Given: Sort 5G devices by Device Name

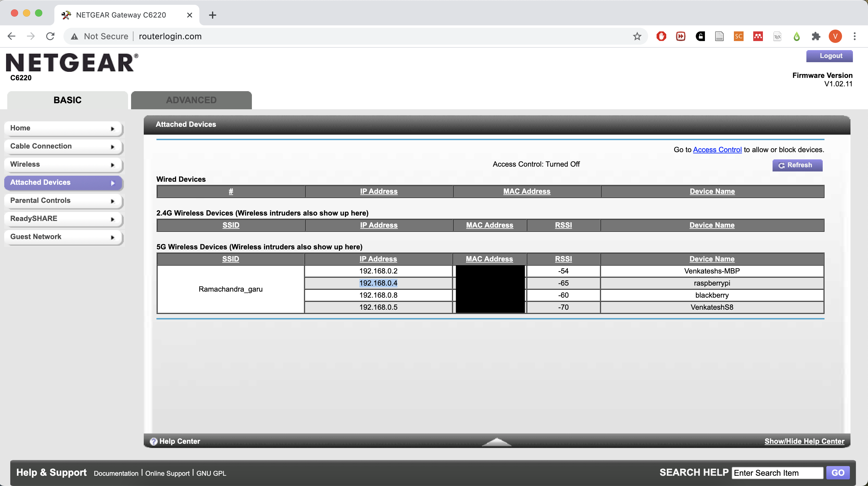Looking at the screenshot, I should (712, 259).
